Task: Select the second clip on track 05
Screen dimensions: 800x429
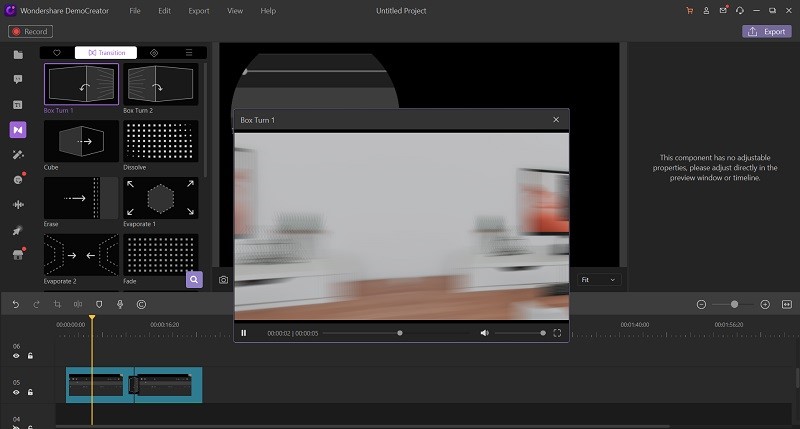Action: pos(168,385)
